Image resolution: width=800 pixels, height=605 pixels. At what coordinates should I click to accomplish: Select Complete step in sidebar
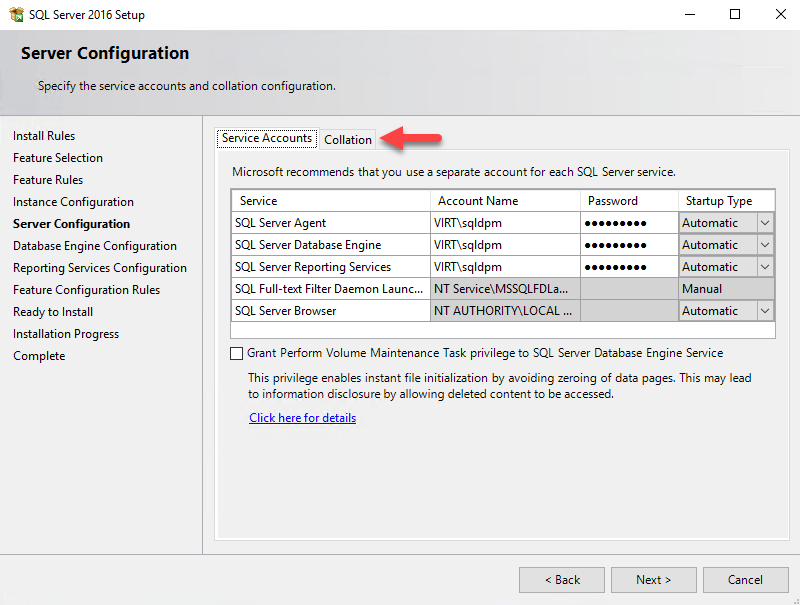[39, 356]
